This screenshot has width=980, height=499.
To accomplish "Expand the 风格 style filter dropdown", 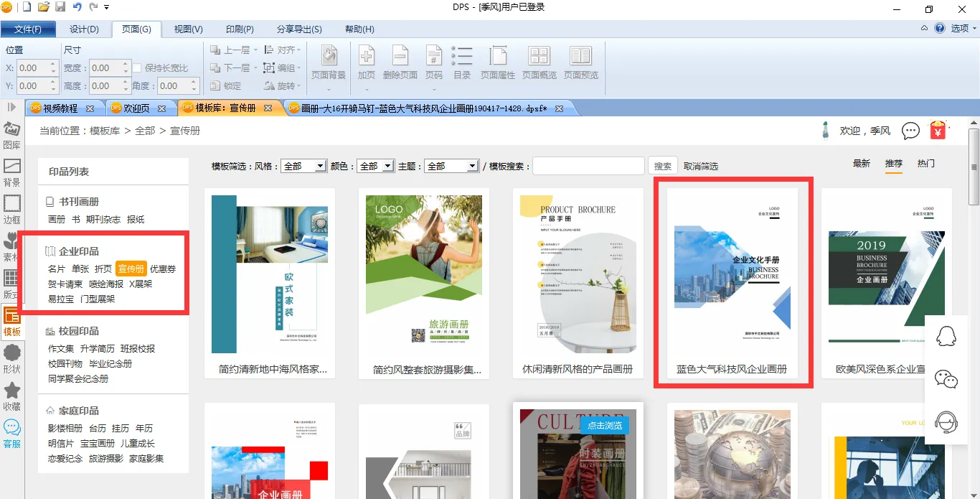I will coord(304,166).
